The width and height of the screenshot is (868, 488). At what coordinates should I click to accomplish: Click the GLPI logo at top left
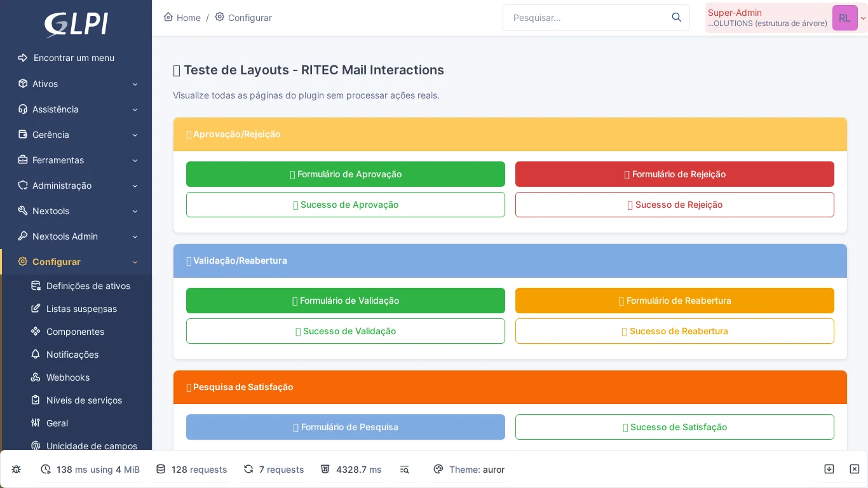[x=76, y=25]
